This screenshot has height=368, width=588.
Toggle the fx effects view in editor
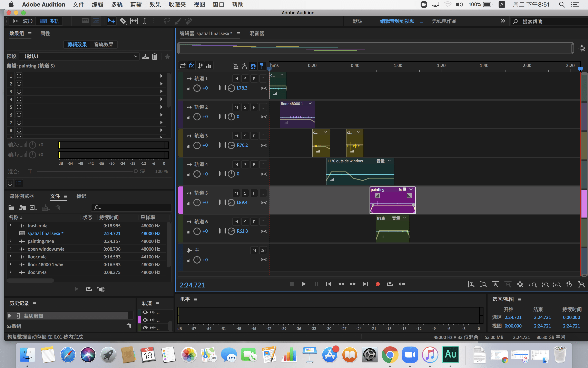click(191, 65)
